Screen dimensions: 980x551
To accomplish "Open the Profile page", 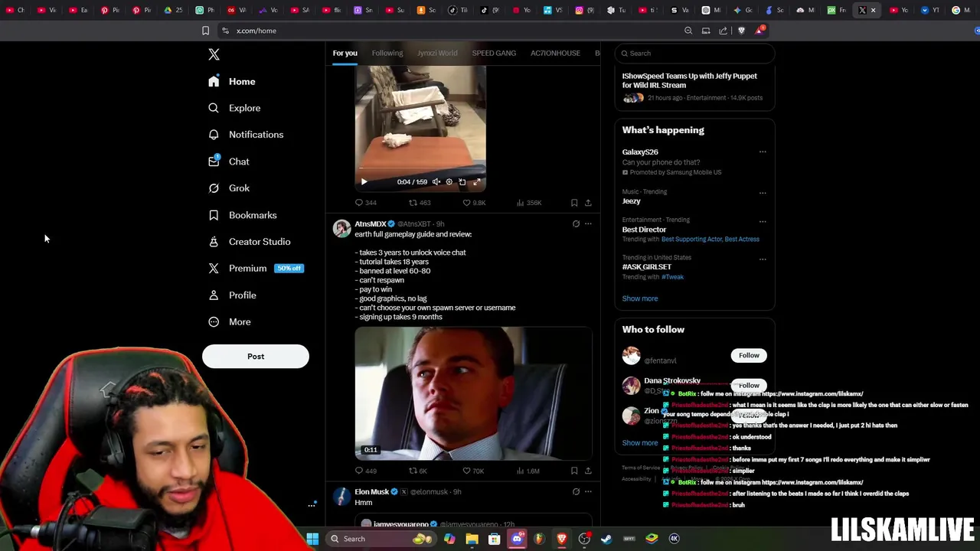I will coord(232,295).
